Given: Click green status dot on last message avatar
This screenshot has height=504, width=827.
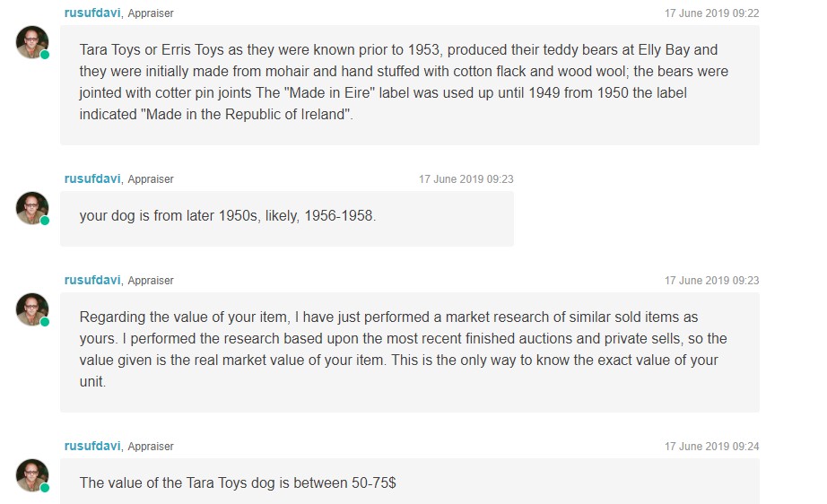Looking at the screenshot, I should (45, 488).
